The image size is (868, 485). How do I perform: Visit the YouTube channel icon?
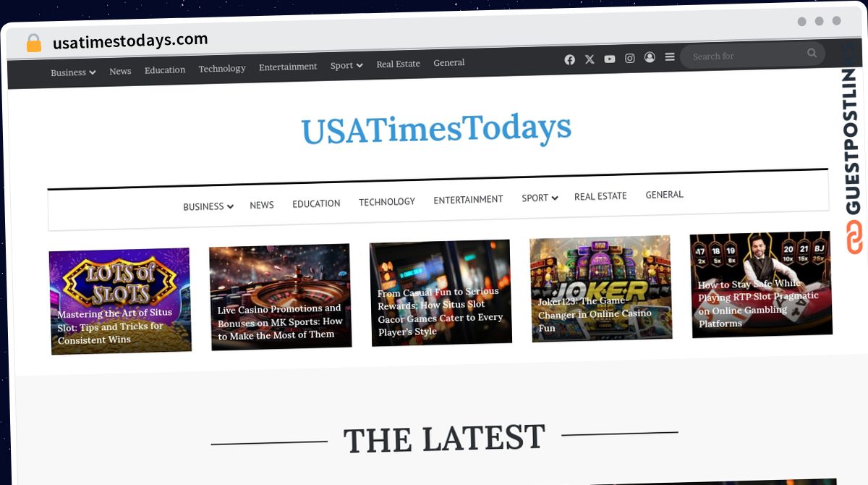(x=610, y=59)
